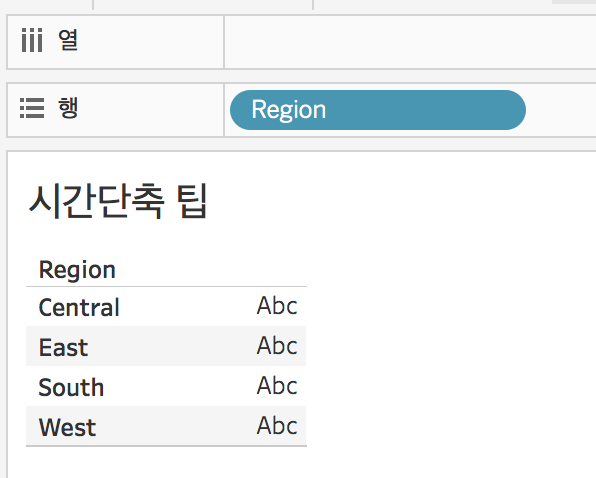The height and width of the screenshot is (478, 596).
Task: Select the West row header
Action: point(68,427)
